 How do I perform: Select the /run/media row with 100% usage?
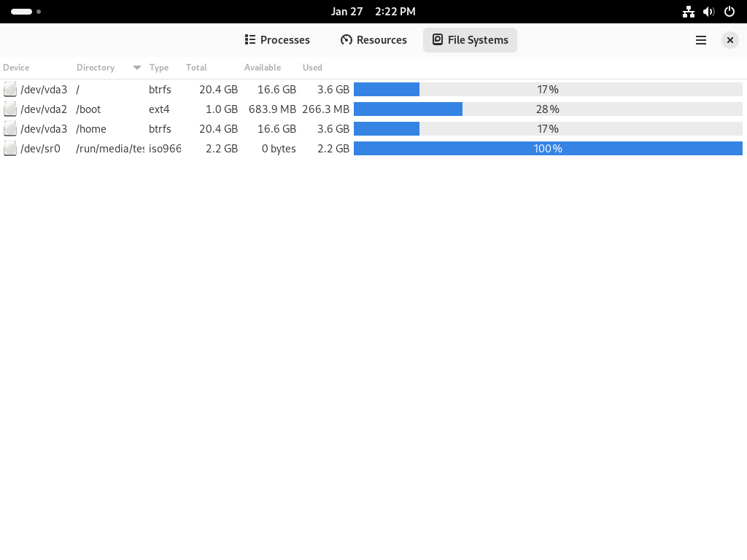(x=373, y=149)
